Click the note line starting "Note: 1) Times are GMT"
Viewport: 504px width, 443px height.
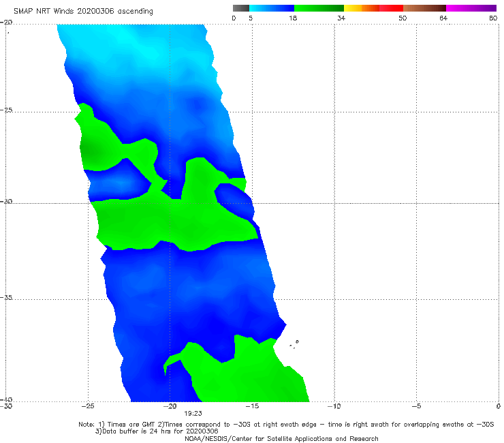pyautogui.click(x=286, y=425)
